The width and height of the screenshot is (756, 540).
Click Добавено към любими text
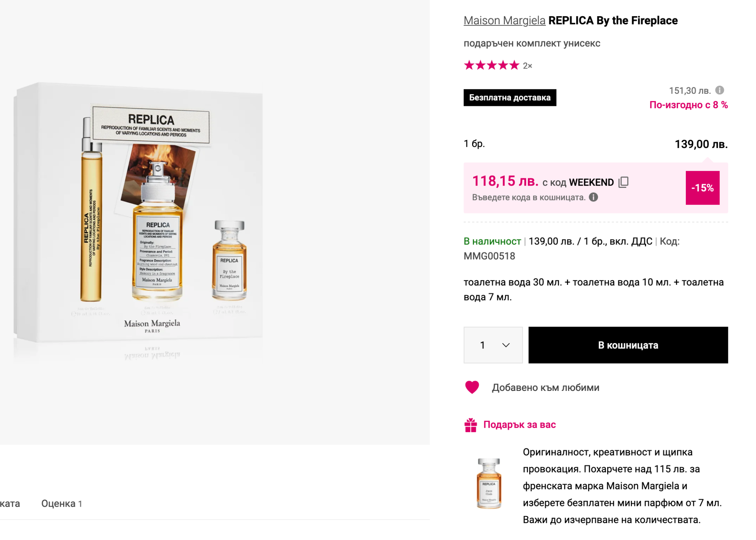[x=546, y=388]
